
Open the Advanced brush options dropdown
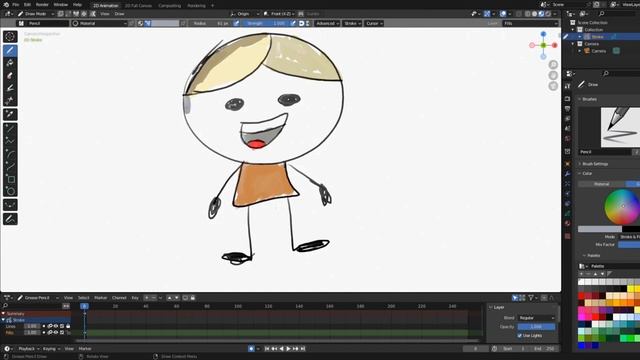(x=327, y=23)
